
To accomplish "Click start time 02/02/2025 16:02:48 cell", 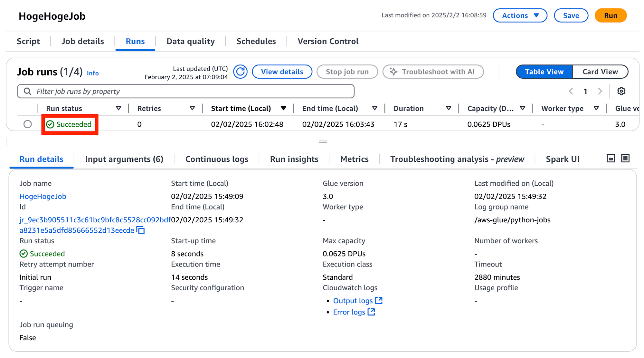I will 247,124.
